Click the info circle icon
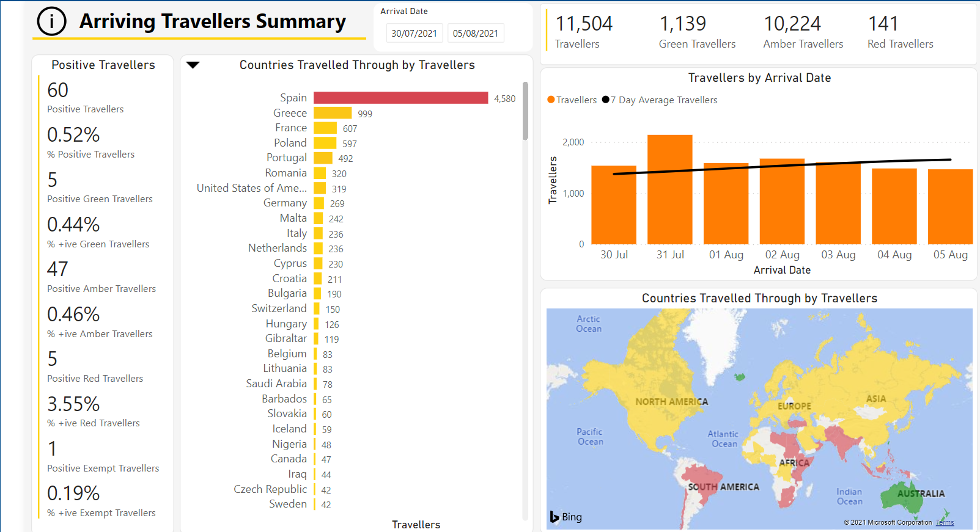 point(51,21)
